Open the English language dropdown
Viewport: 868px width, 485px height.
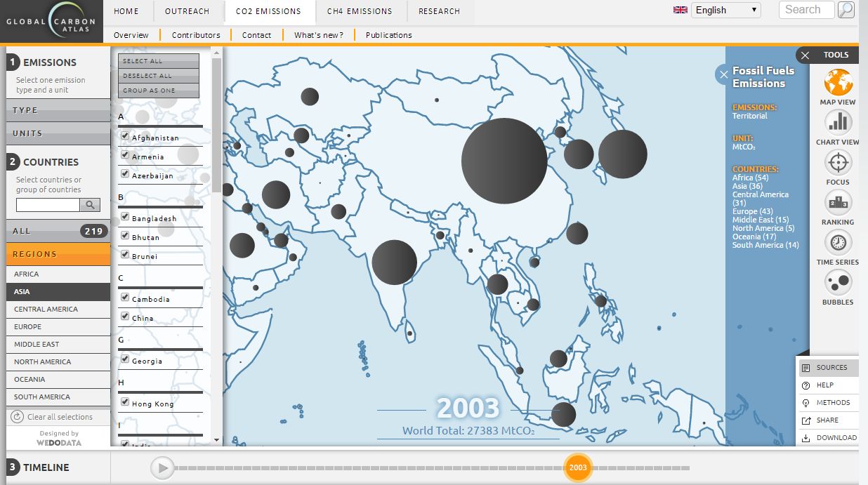point(725,10)
